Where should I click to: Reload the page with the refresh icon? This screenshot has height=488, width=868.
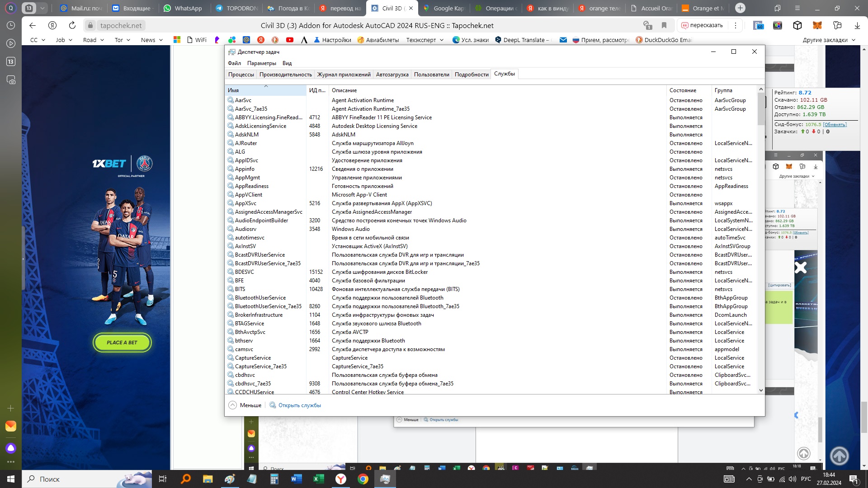point(72,25)
